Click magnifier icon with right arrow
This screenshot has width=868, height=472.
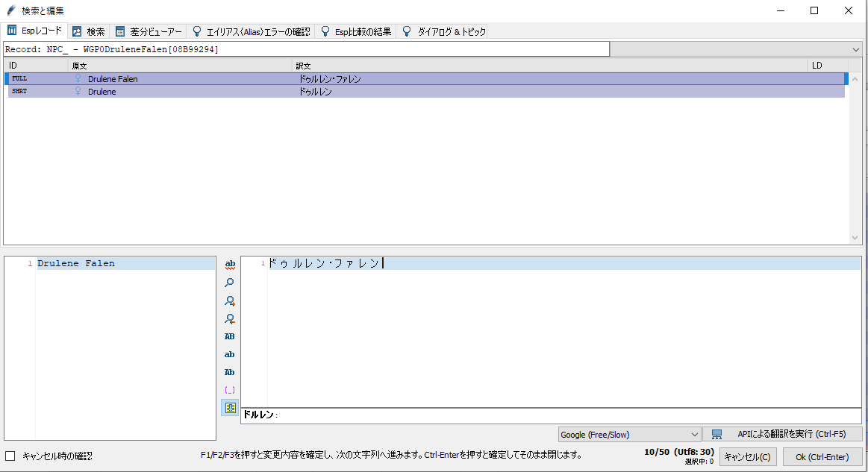pyautogui.click(x=230, y=300)
